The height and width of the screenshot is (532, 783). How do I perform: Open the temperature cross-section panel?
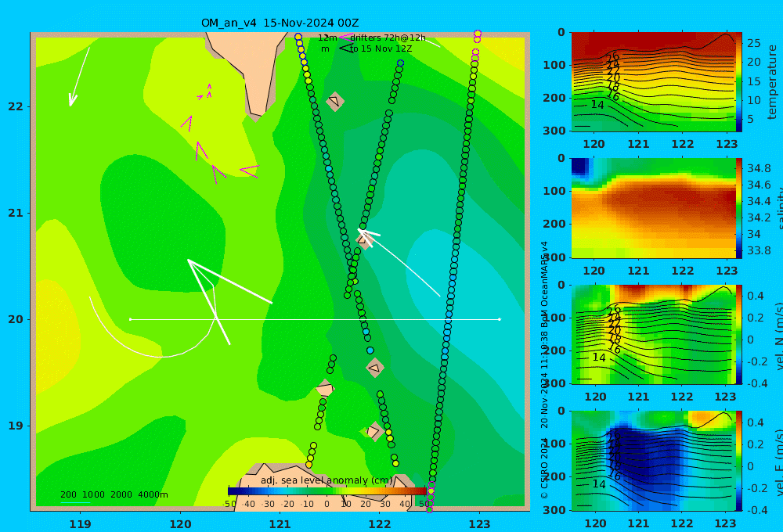[x=653, y=82]
